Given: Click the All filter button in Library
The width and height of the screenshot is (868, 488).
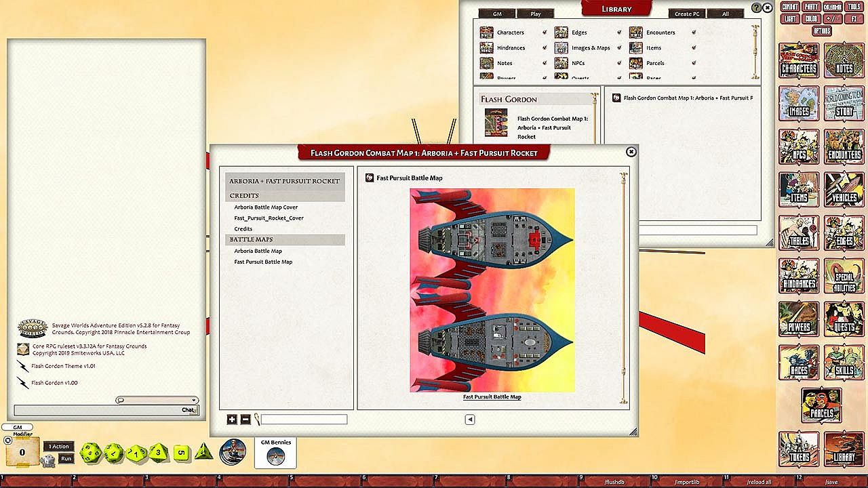Looking at the screenshot, I should pos(726,14).
